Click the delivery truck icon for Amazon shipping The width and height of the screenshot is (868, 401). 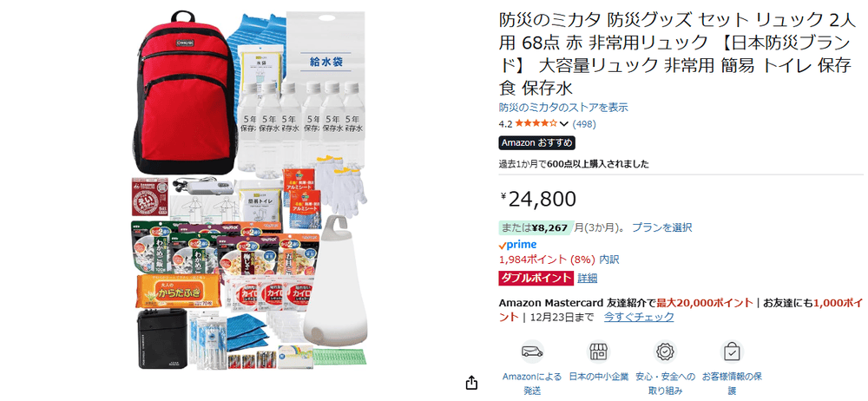click(x=532, y=352)
